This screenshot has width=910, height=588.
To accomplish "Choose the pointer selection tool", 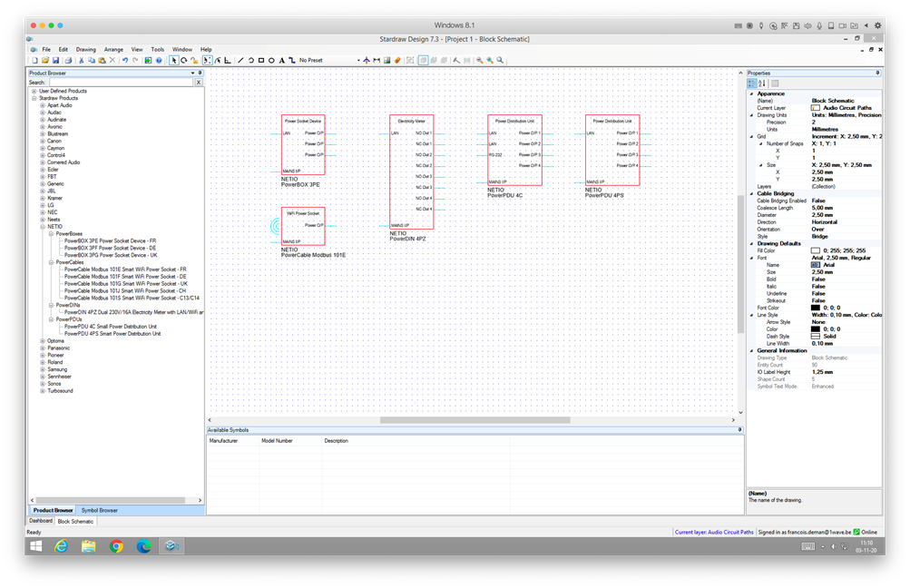I will pyautogui.click(x=173, y=61).
